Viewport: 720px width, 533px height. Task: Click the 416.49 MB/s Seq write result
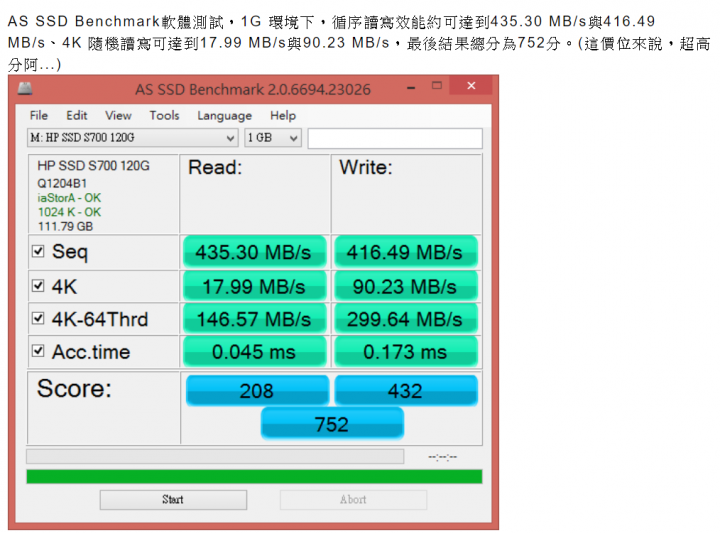[406, 252]
